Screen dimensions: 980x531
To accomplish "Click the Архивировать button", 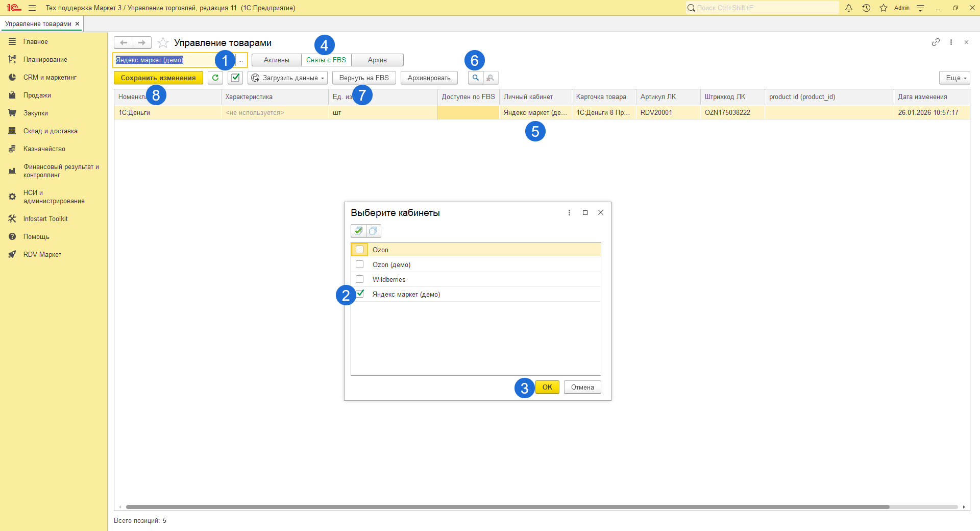I will pos(429,78).
